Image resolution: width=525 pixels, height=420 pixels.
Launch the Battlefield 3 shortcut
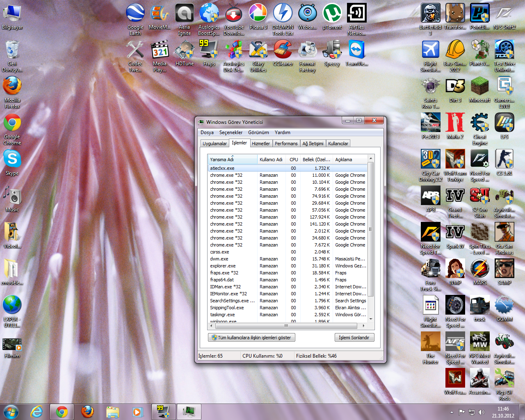pos(430,19)
